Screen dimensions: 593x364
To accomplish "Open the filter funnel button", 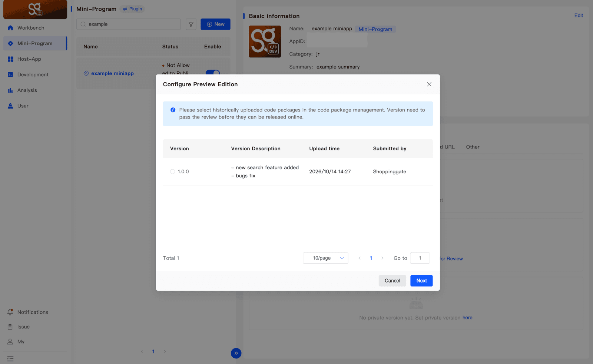I will 191,24.
